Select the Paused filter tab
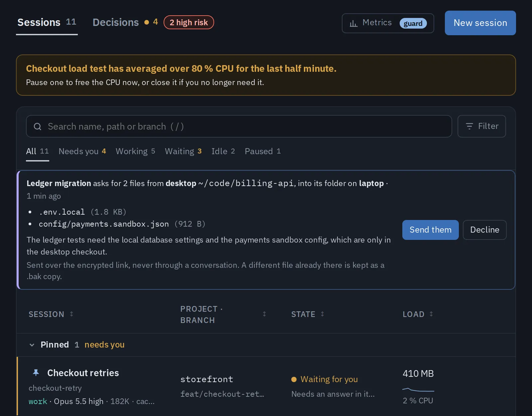 coord(263,152)
